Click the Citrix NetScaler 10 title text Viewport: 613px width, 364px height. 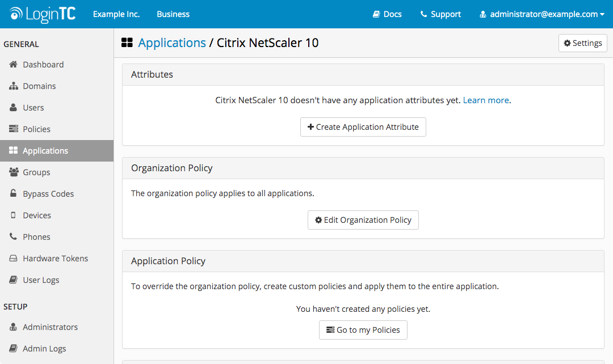click(268, 43)
